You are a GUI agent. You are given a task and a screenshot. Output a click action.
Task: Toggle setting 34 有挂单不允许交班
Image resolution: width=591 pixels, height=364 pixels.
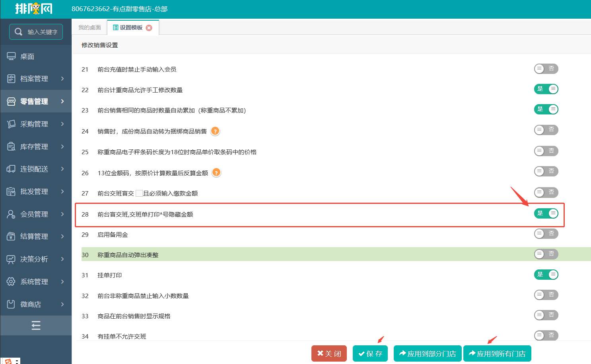pyautogui.click(x=546, y=335)
